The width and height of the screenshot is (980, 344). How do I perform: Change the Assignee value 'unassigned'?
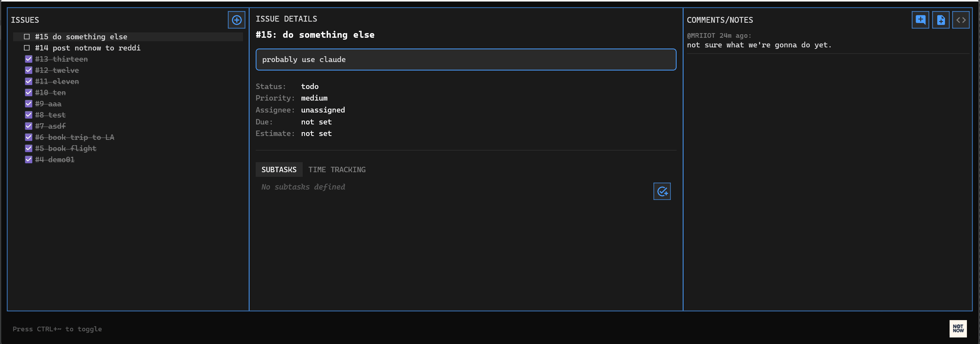(323, 110)
